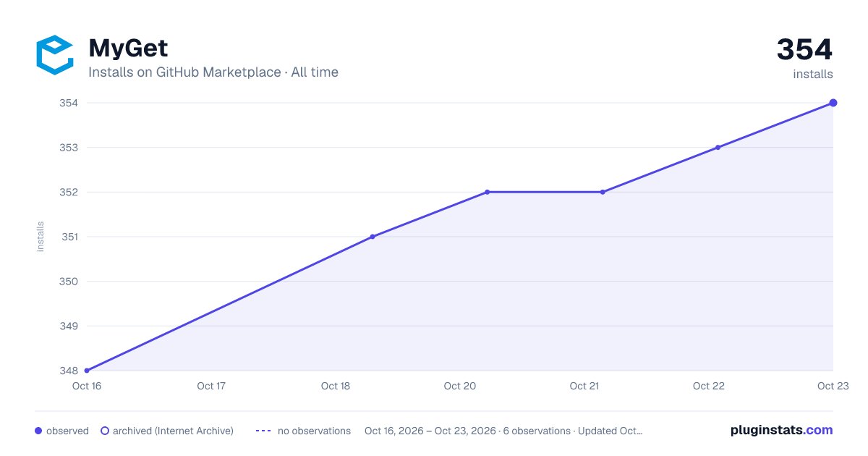The image size is (868, 456).
Task: Click the Oct 21 x-axis label
Action: click(584, 386)
